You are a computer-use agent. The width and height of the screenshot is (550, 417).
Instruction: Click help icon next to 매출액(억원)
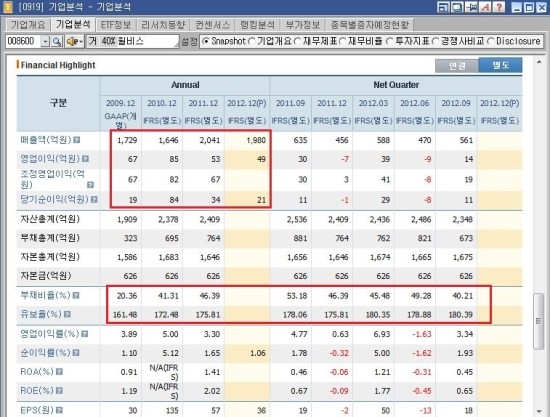coord(76,140)
